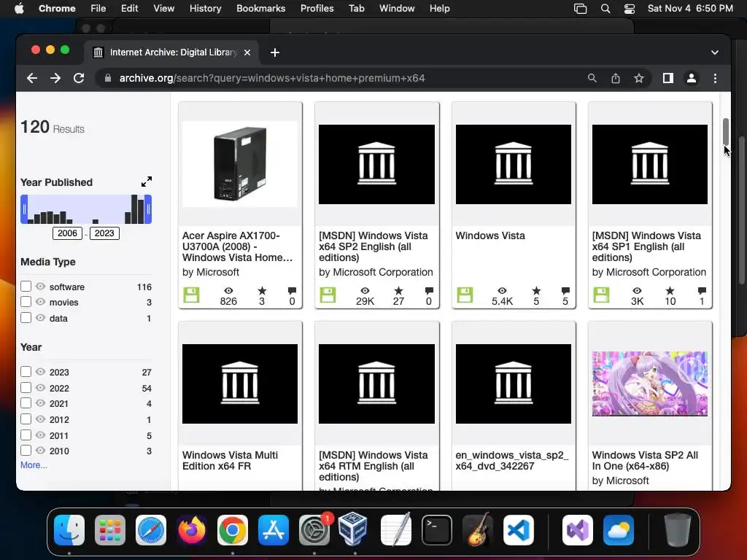Click the reviews bubble on MSDN SP1 card

(702, 290)
